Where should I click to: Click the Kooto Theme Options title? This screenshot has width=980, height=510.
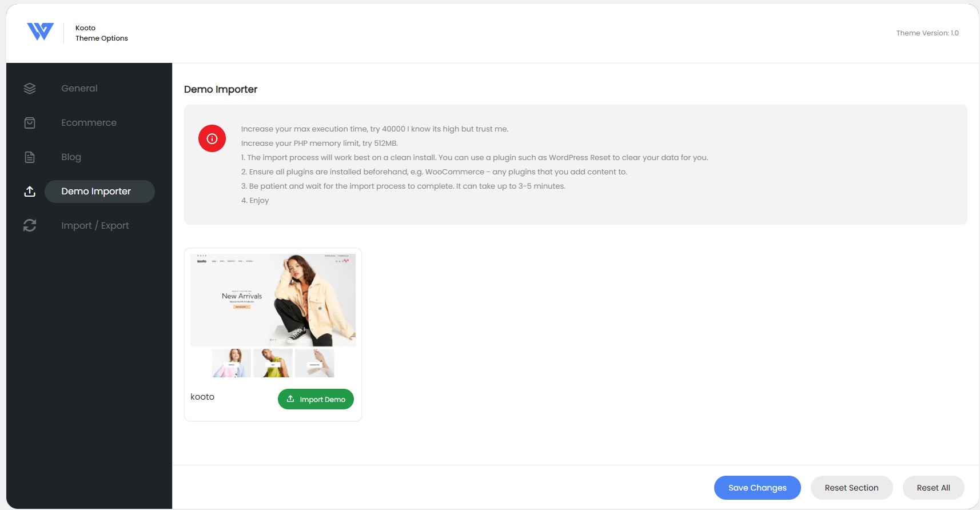click(x=101, y=33)
